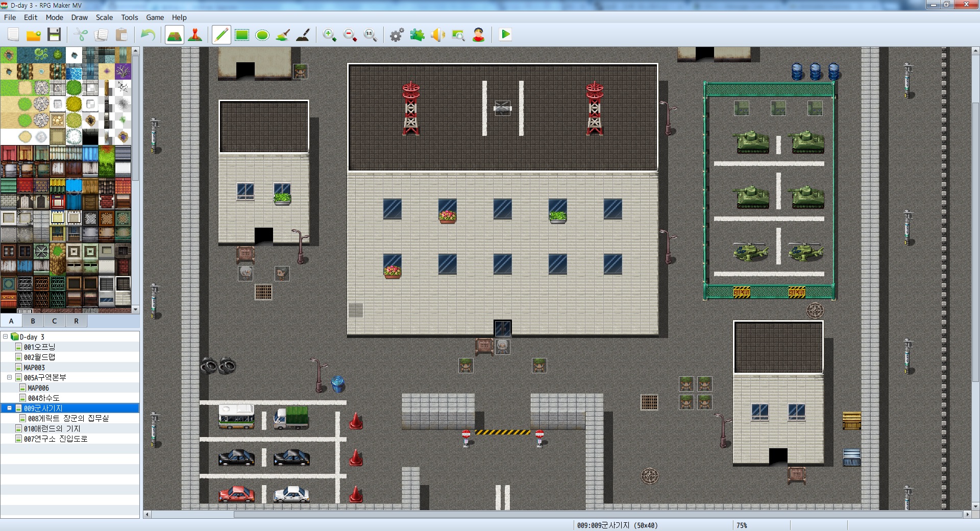
Task: Click status bar text 009:009군사기지 (50x40)
Action: tap(617, 525)
